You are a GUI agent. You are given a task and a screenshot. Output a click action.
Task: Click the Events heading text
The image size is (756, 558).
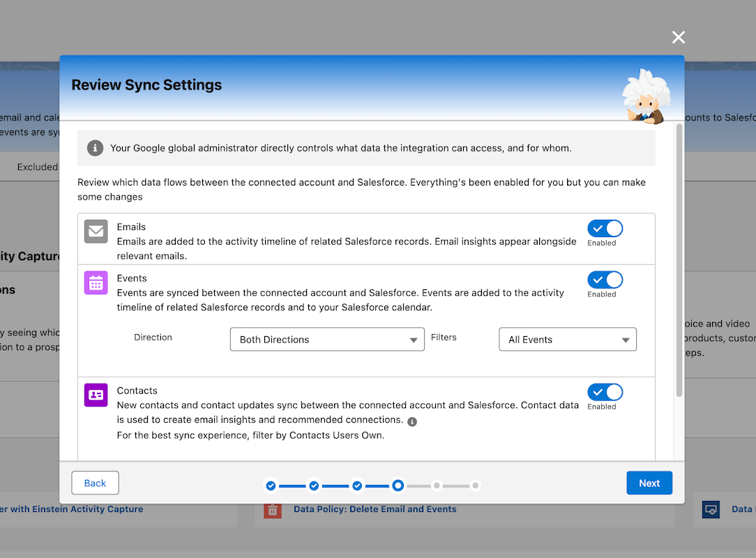pos(132,278)
